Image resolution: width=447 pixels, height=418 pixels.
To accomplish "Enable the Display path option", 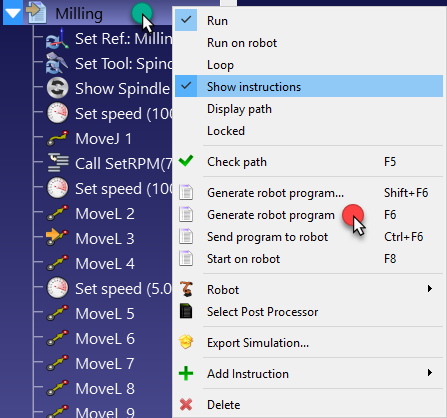I will click(309, 109).
